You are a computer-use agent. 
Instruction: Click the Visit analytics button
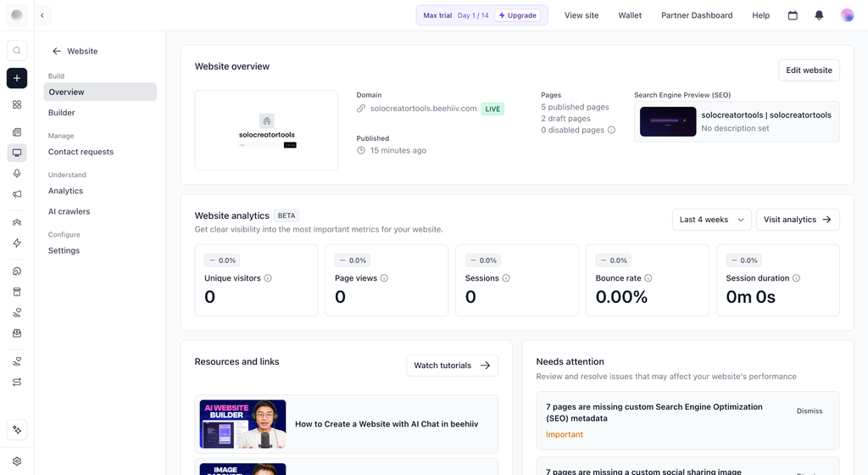798,220
